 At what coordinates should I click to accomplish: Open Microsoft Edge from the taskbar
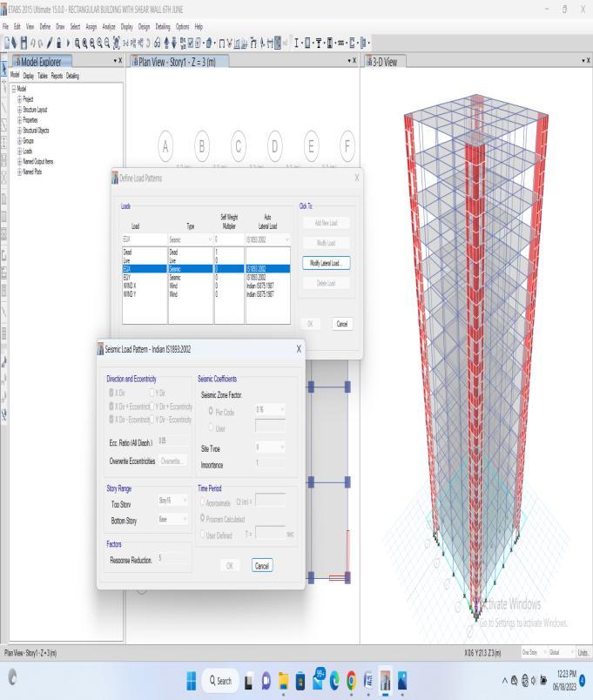pos(334,680)
